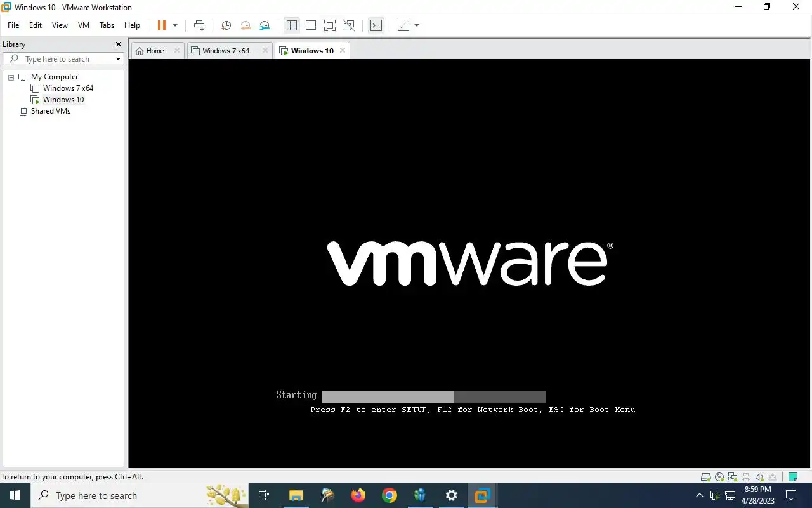812x508 pixels.
Task: Click the CD/DVD drive status icon
Action: coord(719,477)
